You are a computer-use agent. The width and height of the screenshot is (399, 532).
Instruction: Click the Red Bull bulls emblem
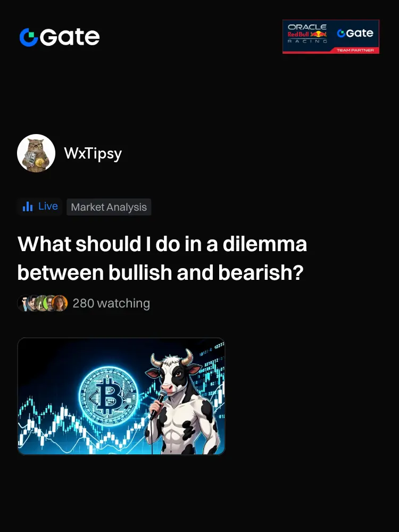319,34
